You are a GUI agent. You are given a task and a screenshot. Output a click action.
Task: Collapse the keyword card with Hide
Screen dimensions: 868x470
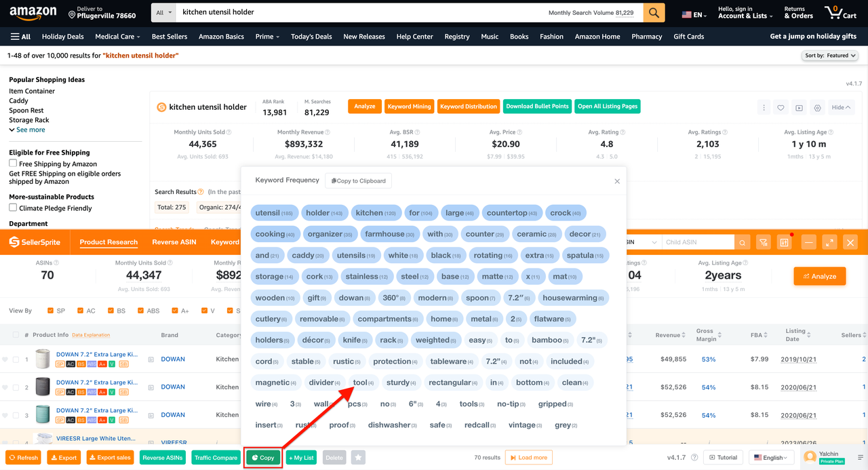(841, 107)
